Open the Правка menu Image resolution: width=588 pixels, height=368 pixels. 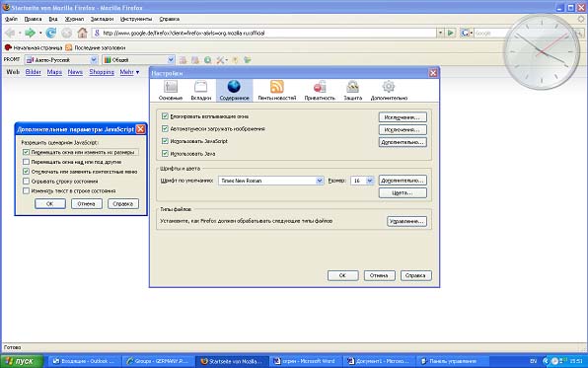[x=33, y=19]
